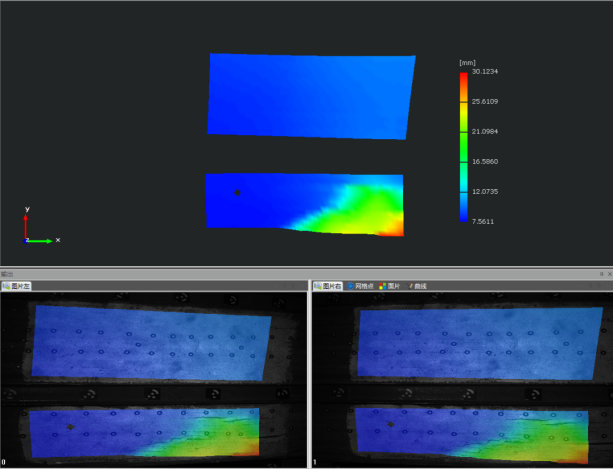613x469 pixels.
Task: Select the 网格点 tab
Action: tap(361, 286)
